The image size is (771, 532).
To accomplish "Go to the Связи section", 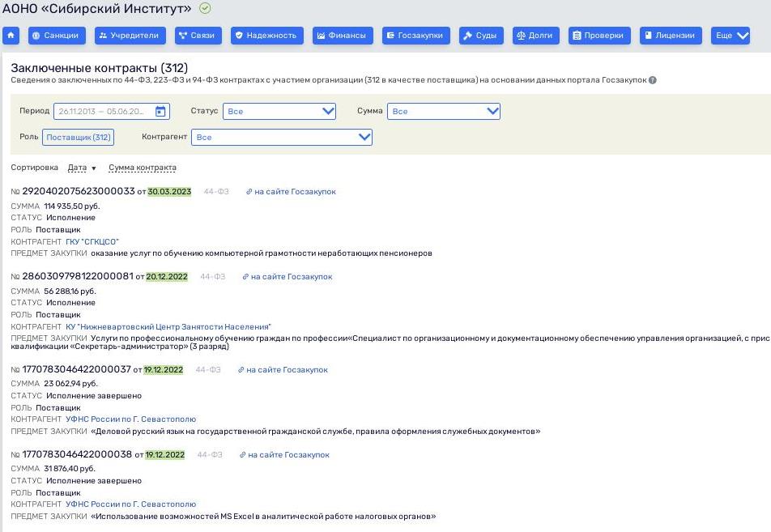I will 199,36.
